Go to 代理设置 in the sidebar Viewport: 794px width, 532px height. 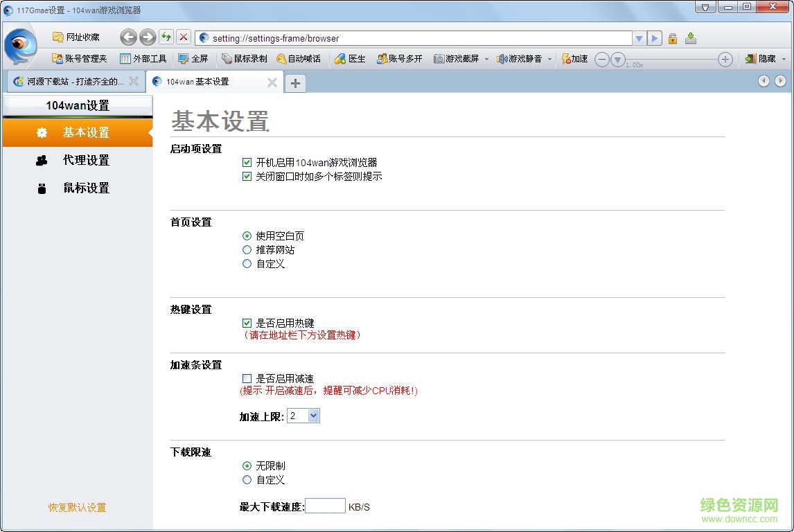pos(86,160)
